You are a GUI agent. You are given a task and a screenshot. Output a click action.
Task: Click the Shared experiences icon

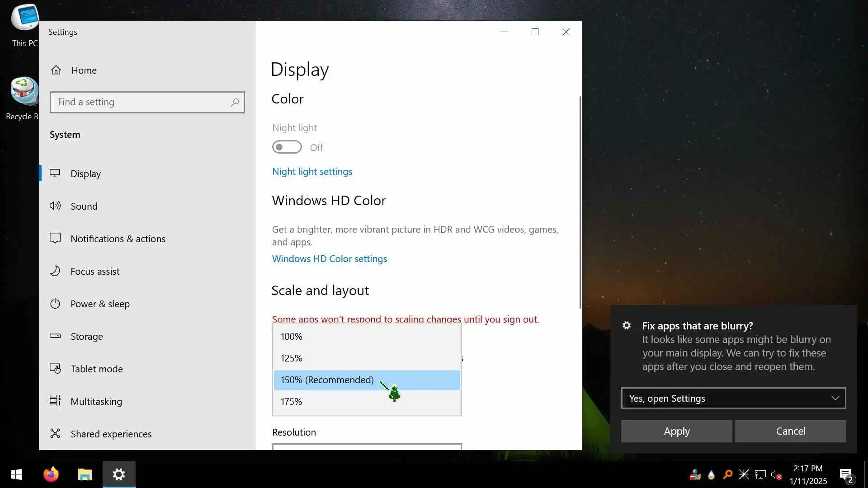(x=55, y=434)
